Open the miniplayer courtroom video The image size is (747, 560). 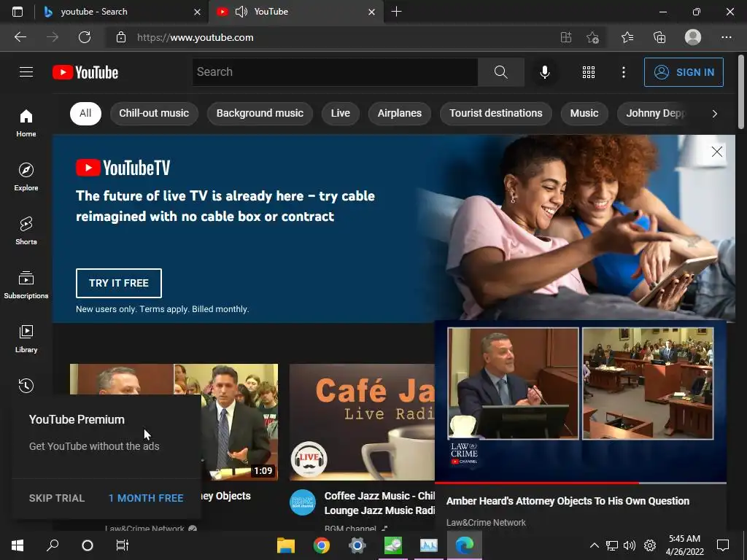pyautogui.click(x=580, y=402)
